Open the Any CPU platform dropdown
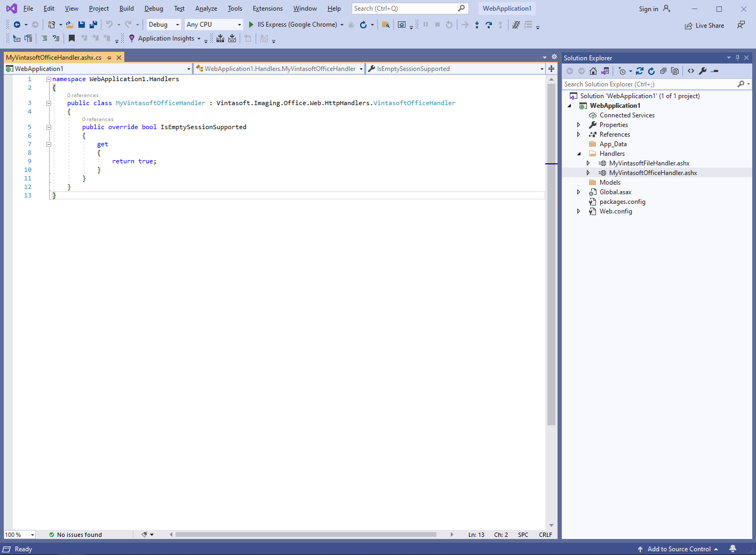 pyautogui.click(x=213, y=25)
